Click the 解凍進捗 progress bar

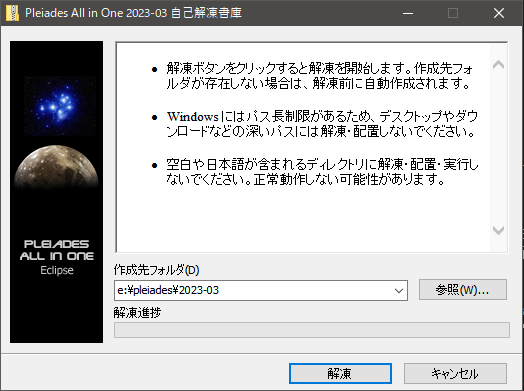[312, 330]
